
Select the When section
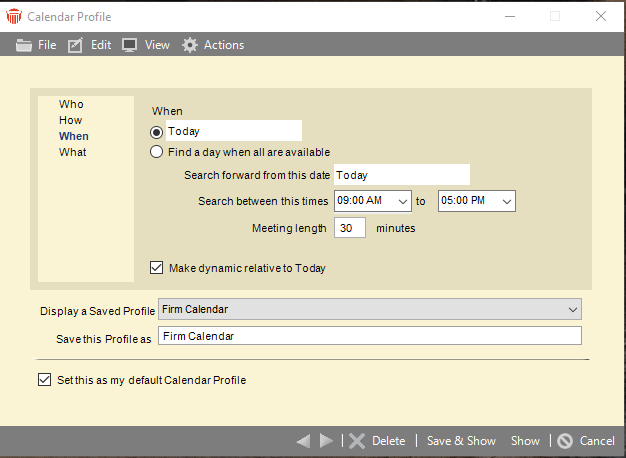[74, 136]
